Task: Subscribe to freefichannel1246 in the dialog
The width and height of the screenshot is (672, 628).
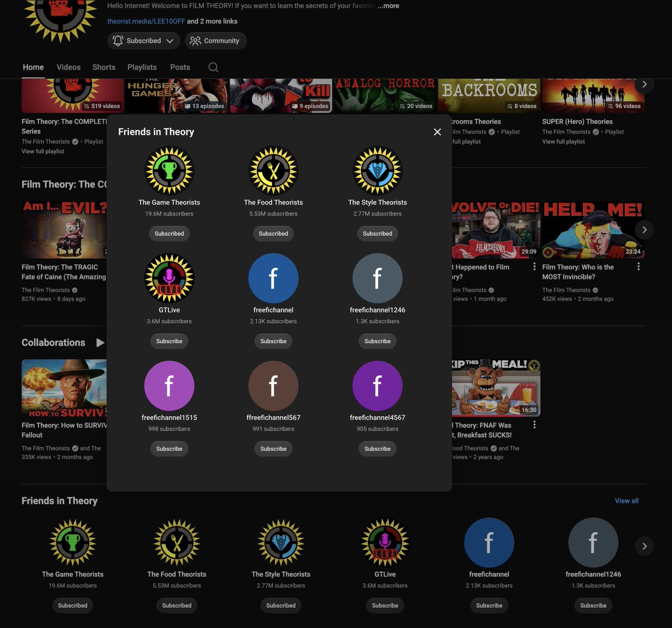Action: [377, 341]
